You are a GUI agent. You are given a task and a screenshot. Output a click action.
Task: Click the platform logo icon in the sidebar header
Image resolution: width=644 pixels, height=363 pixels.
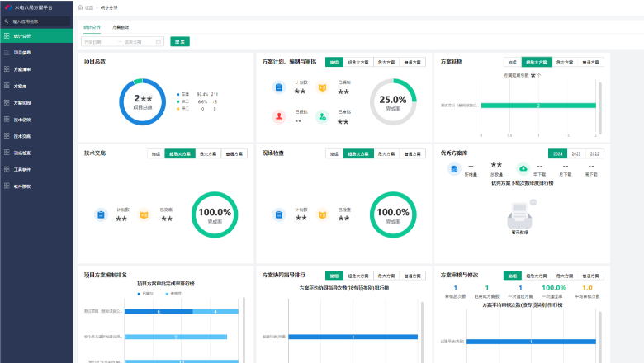tap(7, 7)
